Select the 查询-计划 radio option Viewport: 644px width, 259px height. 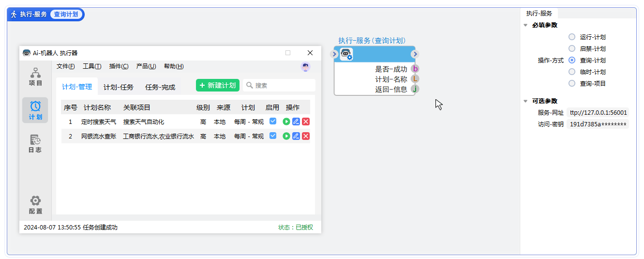tap(572, 60)
